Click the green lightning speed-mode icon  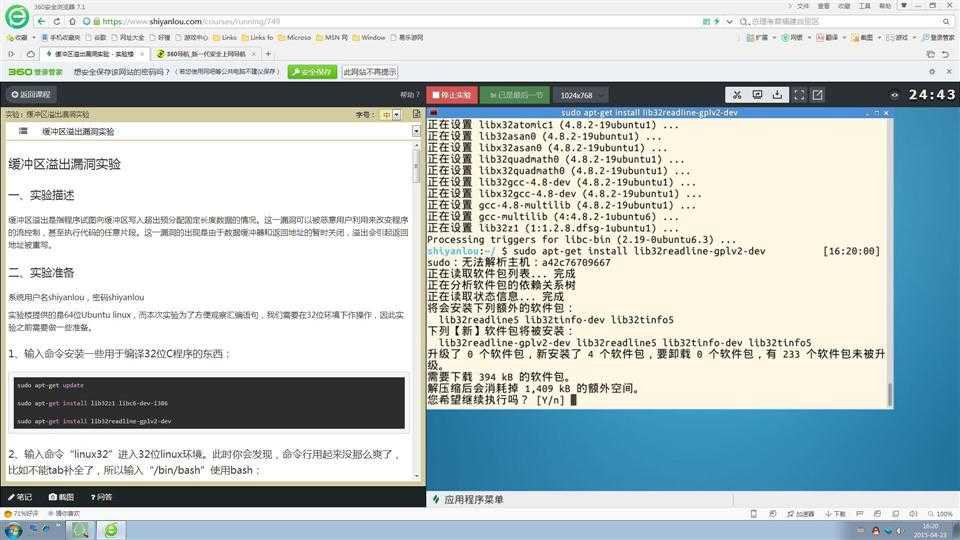pos(717,21)
